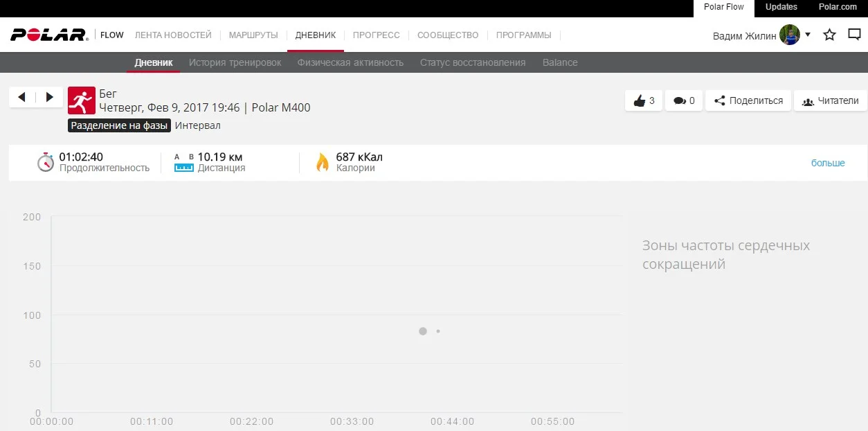Image resolution: width=868 pixels, height=431 pixels.
Task: Open the Читатели followers button
Action: (830, 100)
